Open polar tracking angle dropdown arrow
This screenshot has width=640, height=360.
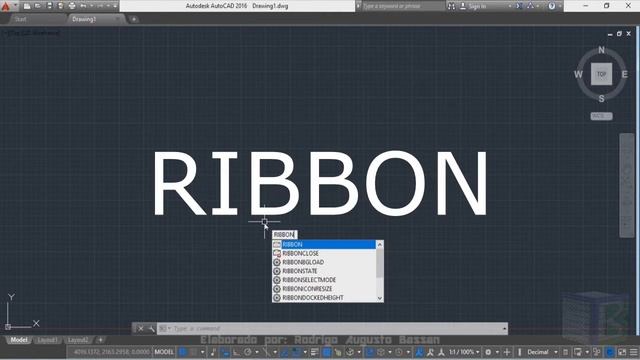pyautogui.click(x=257, y=352)
